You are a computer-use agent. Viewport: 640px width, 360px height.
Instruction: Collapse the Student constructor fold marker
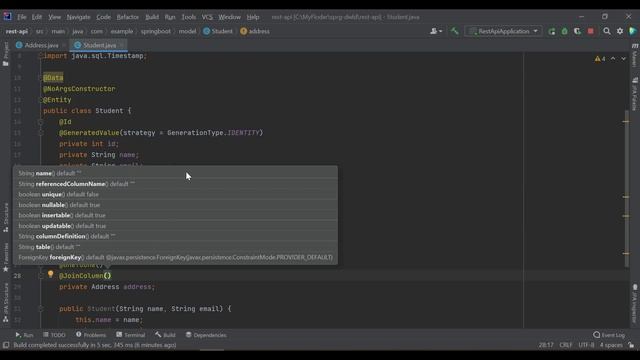[40, 309]
